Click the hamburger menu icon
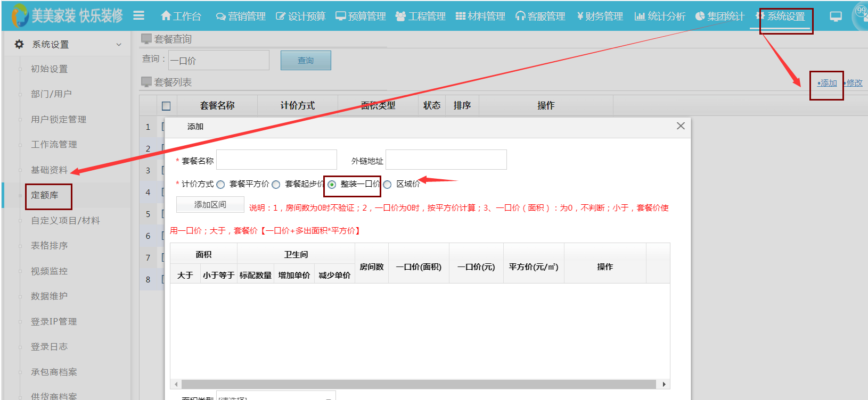868x400 pixels. point(139,16)
